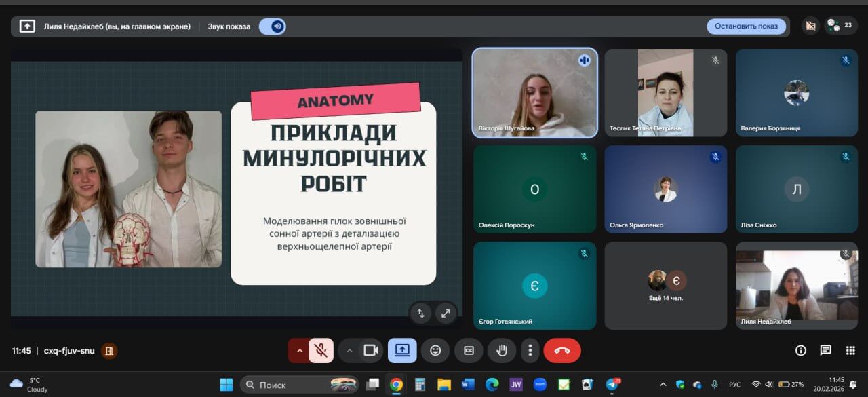Viewport: 868px width, 397px height.
Task: Open the activities grid icon
Action: (x=850, y=350)
